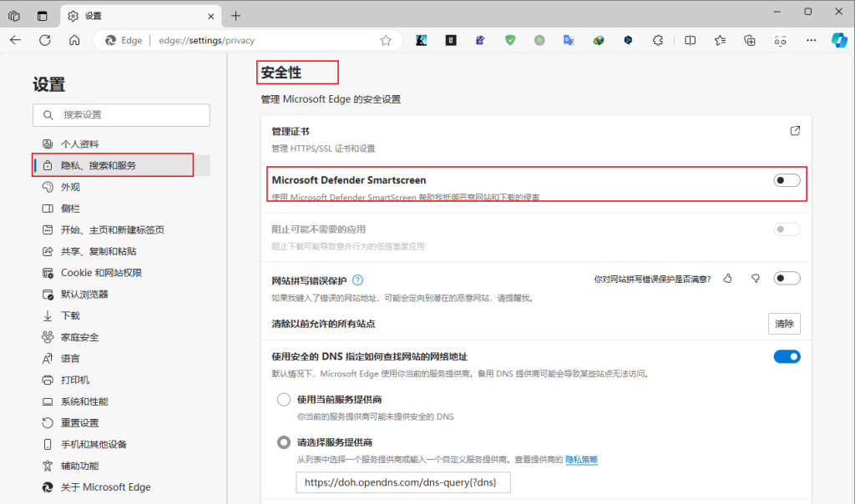This screenshot has height=504, width=855.
Task: Open the dark hexagon extension icon
Action: (628, 40)
